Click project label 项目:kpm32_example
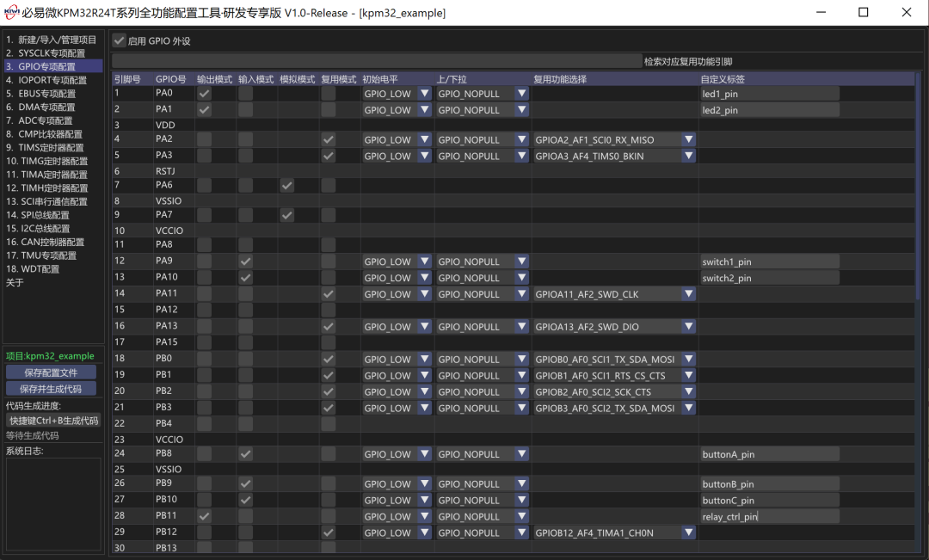 point(50,355)
